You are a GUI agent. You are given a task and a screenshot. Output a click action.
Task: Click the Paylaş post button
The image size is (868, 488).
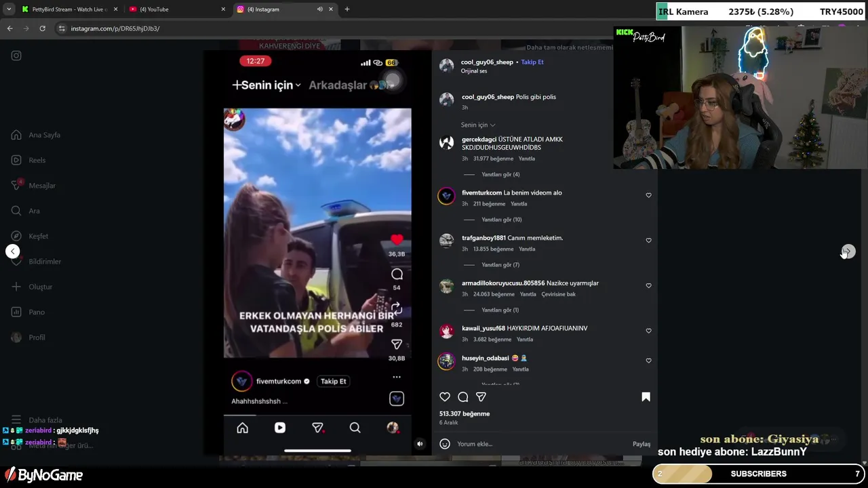(642, 444)
